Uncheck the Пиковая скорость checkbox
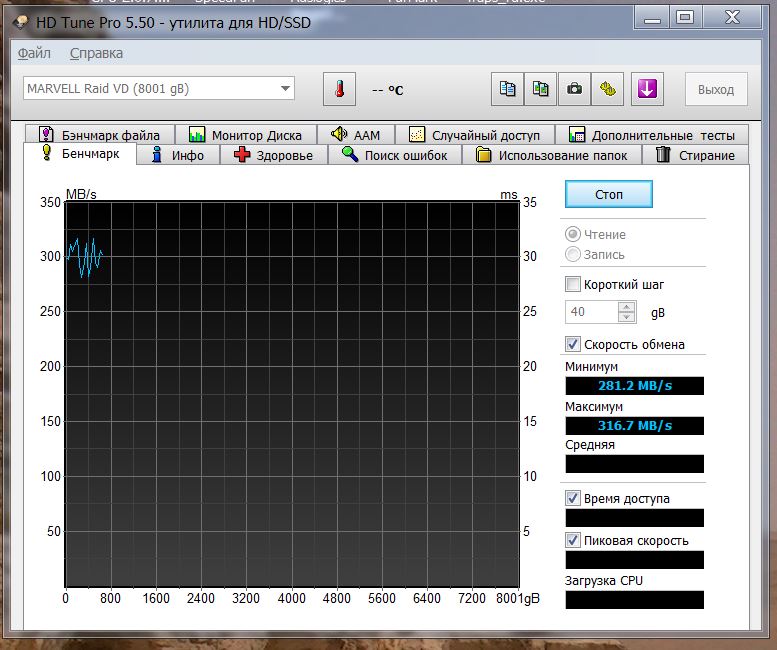The image size is (777, 650). click(x=573, y=540)
